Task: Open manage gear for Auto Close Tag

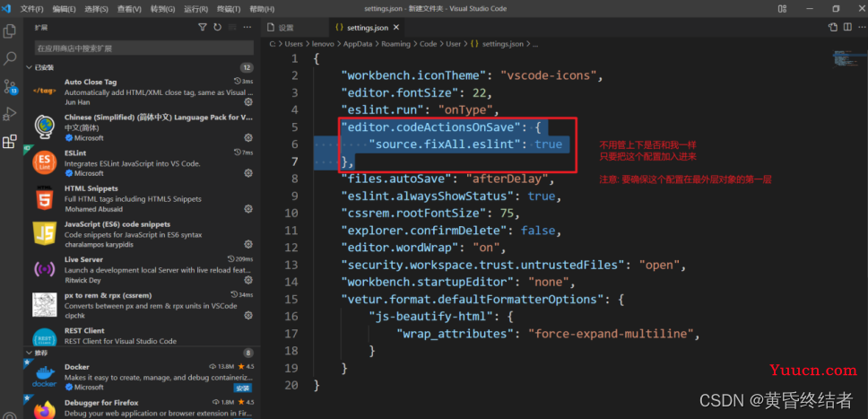Action: pos(248,102)
